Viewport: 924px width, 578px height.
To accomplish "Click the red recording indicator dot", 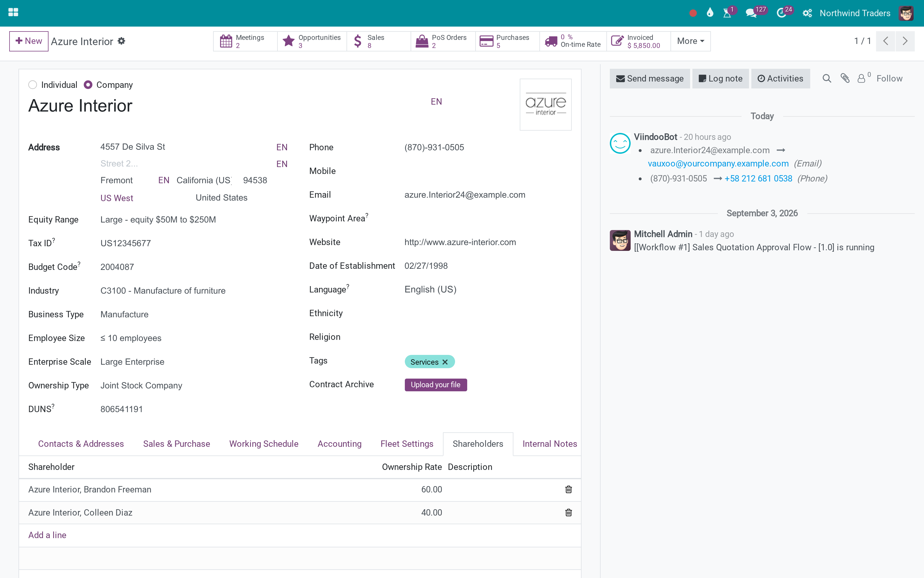I will click(x=693, y=13).
